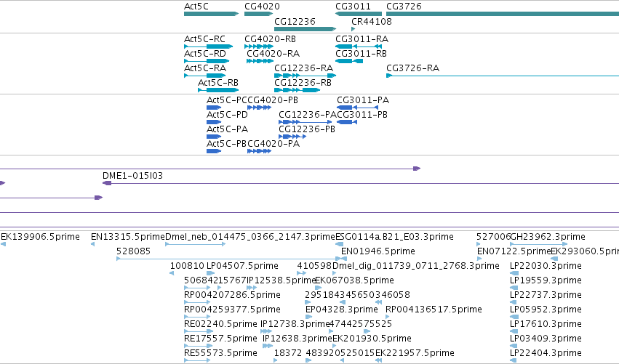
Task: Select EST LP03409.3prime
Action: click(514, 347)
